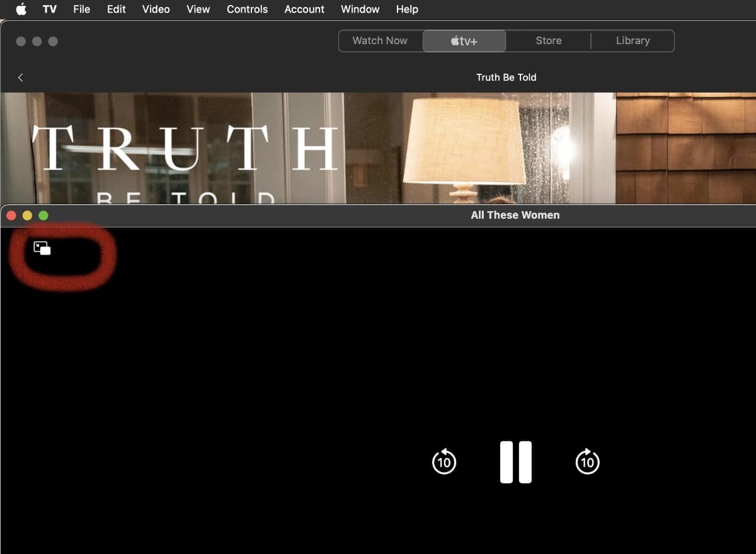Screen dimensions: 756x554
Task: Open the Controls menu
Action: (x=247, y=9)
